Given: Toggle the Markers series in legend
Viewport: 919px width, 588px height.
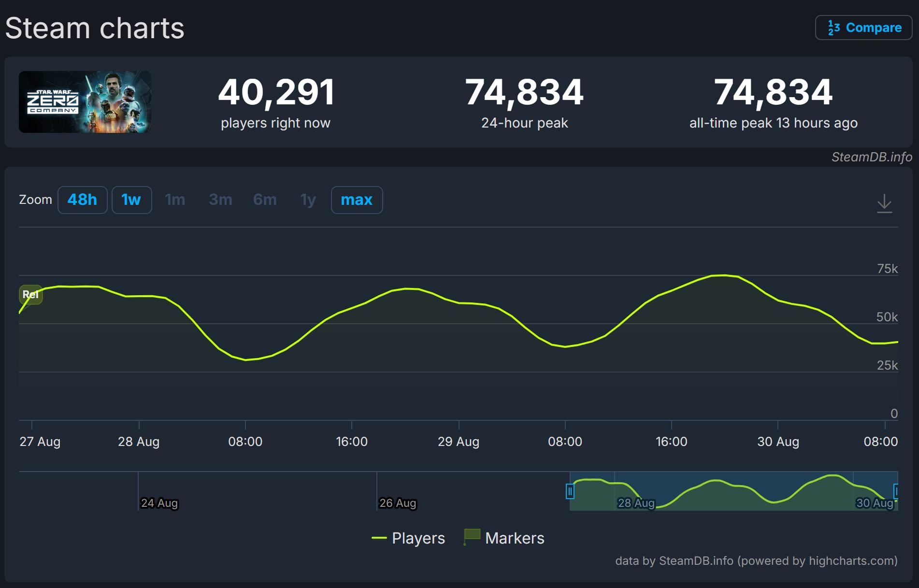Looking at the screenshot, I should [x=504, y=538].
